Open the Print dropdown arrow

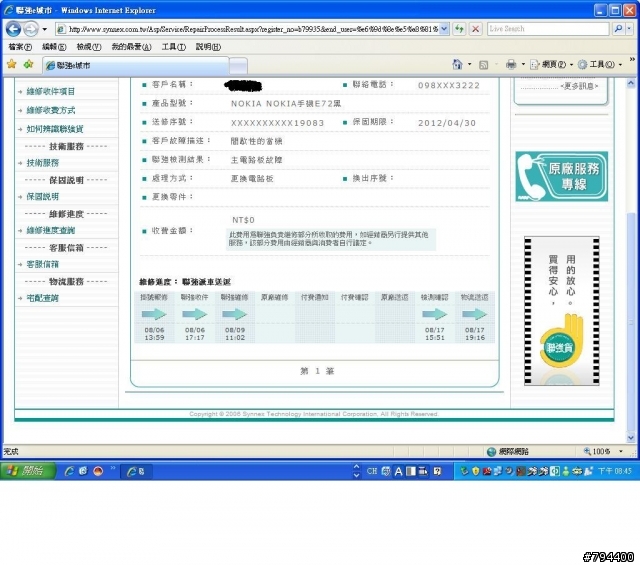(x=523, y=65)
